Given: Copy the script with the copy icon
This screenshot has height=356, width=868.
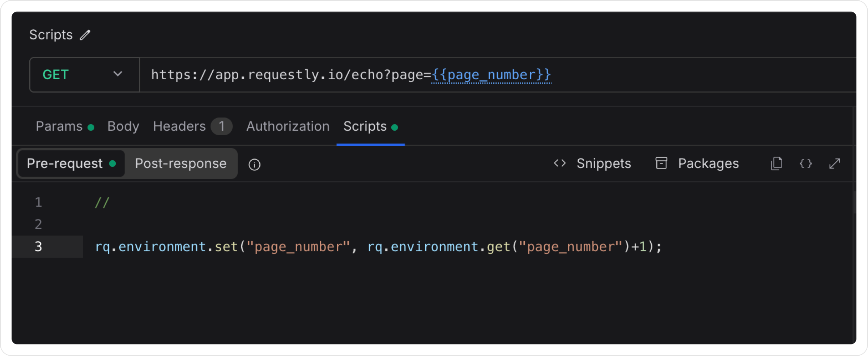Looking at the screenshot, I should click(x=776, y=164).
